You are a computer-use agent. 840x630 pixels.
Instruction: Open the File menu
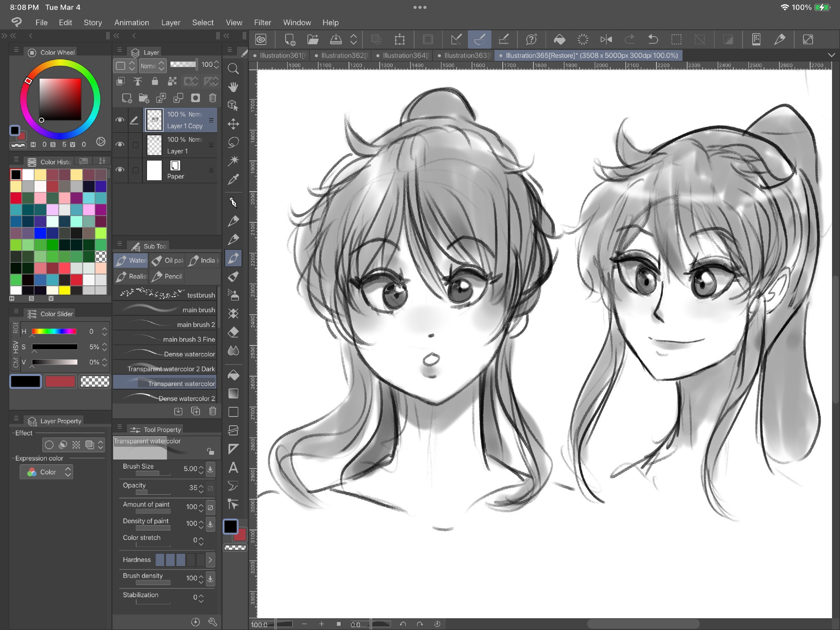pyautogui.click(x=41, y=23)
